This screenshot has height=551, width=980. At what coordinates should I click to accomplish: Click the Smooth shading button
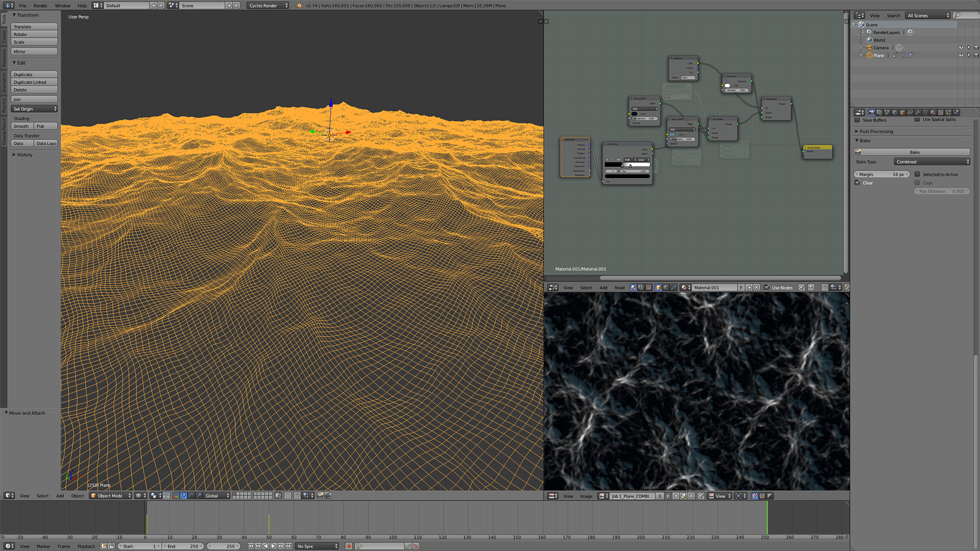pos(21,126)
